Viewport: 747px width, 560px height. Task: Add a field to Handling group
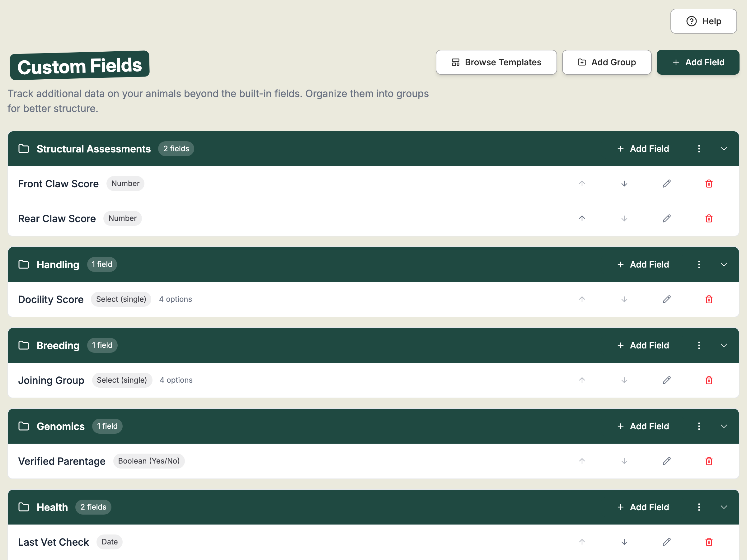point(643,265)
